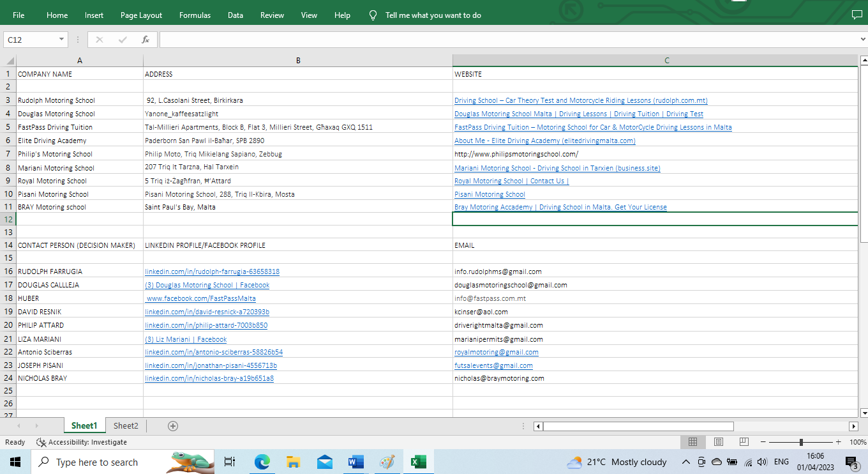The height and width of the screenshot is (474, 868).
Task: Switch to Page Layout view icon
Action: [718, 442]
